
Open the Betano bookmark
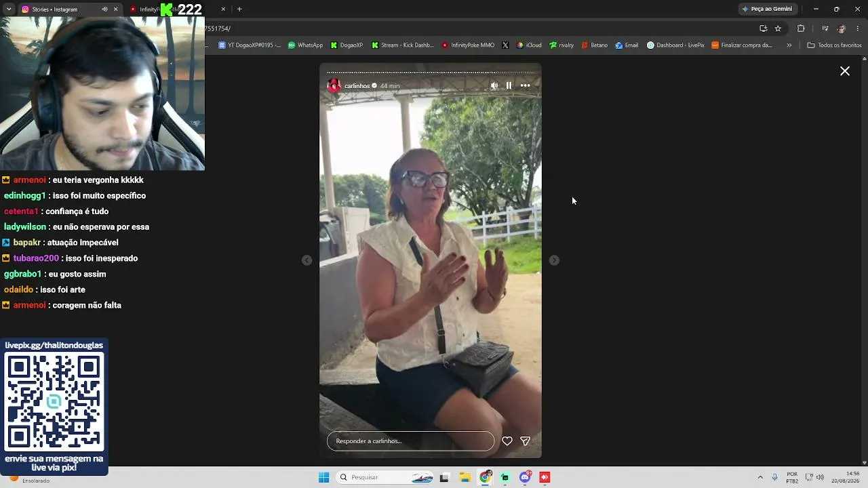pyautogui.click(x=594, y=45)
